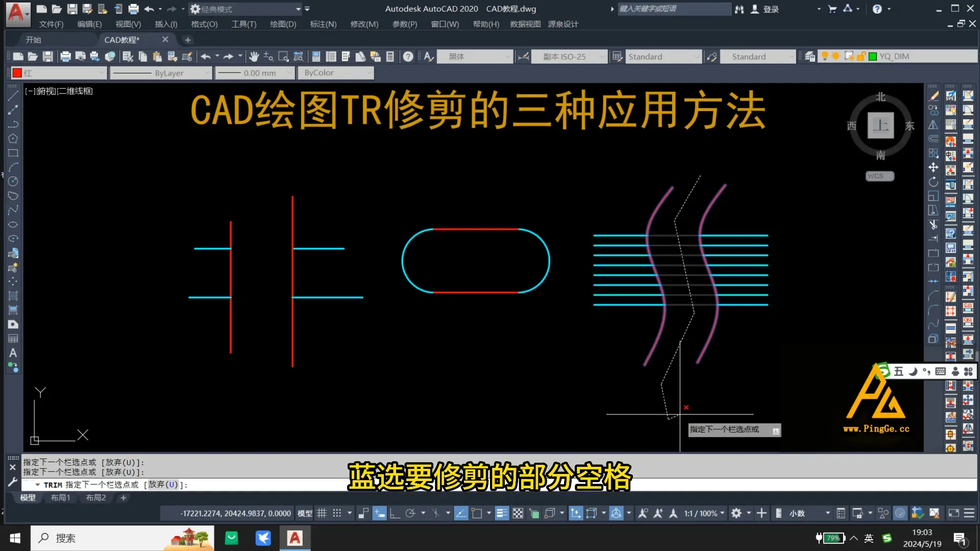This screenshot has height=551, width=980.
Task: Select the Rectangle draw tool
Action: (13, 153)
